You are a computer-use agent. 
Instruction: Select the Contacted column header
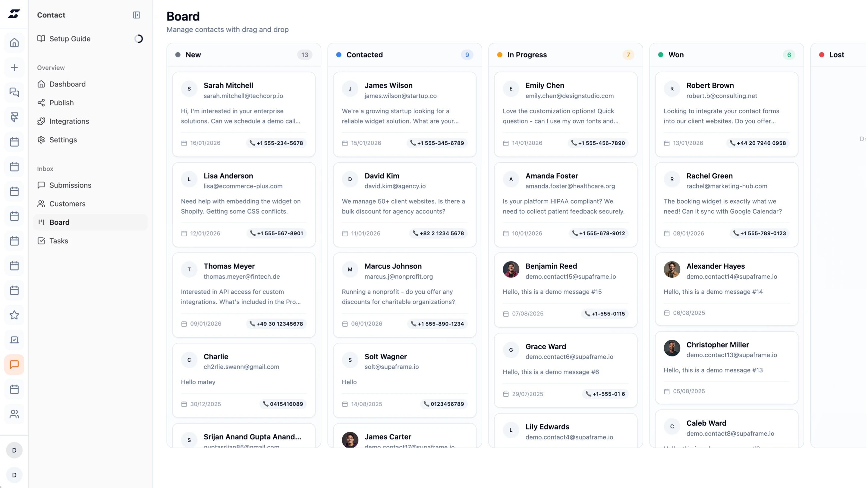(x=364, y=55)
